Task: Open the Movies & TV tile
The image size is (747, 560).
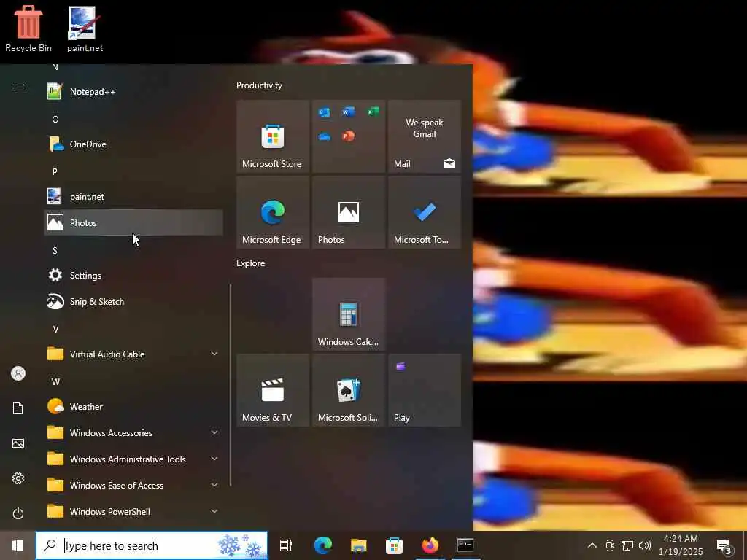Action: click(273, 390)
